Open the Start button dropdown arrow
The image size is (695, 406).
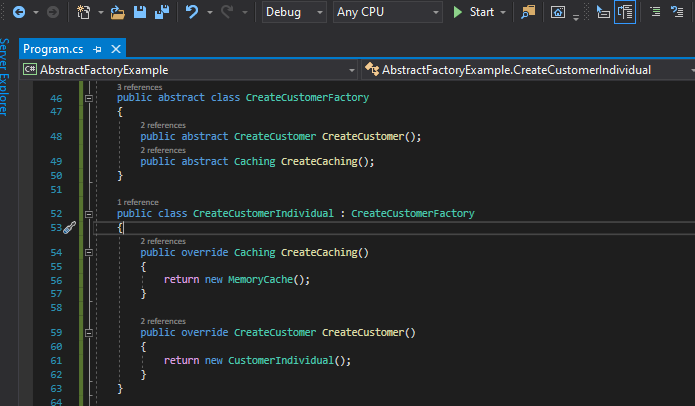(x=503, y=12)
